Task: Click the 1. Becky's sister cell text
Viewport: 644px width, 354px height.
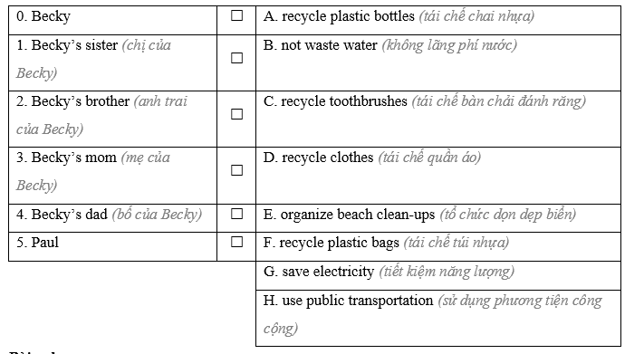Action: click(93, 59)
